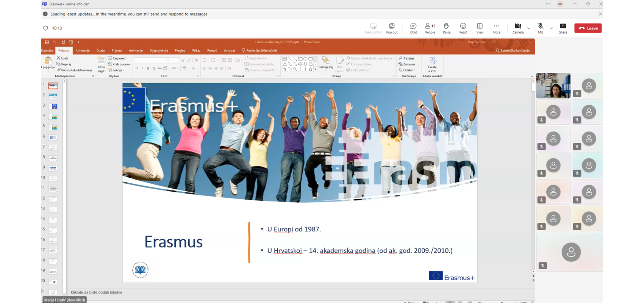Viewport: 644px width, 303px height.
Task: Click Kopiraj copy in the ribbon
Action: pyautogui.click(x=64, y=64)
